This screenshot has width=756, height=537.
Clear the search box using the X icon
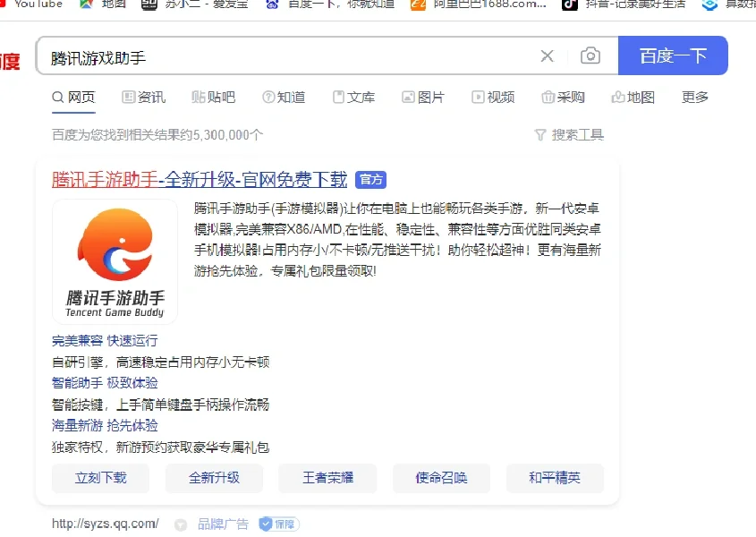pyautogui.click(x=547, y=55)
